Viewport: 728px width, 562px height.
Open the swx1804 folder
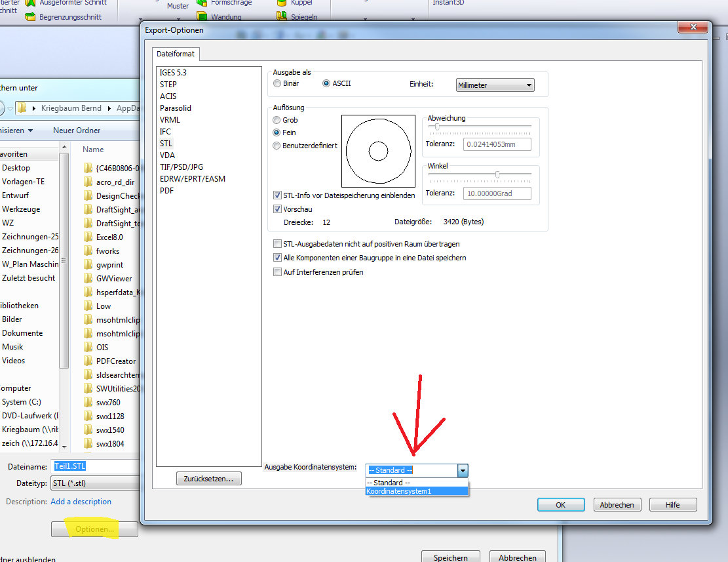[104, 443]
